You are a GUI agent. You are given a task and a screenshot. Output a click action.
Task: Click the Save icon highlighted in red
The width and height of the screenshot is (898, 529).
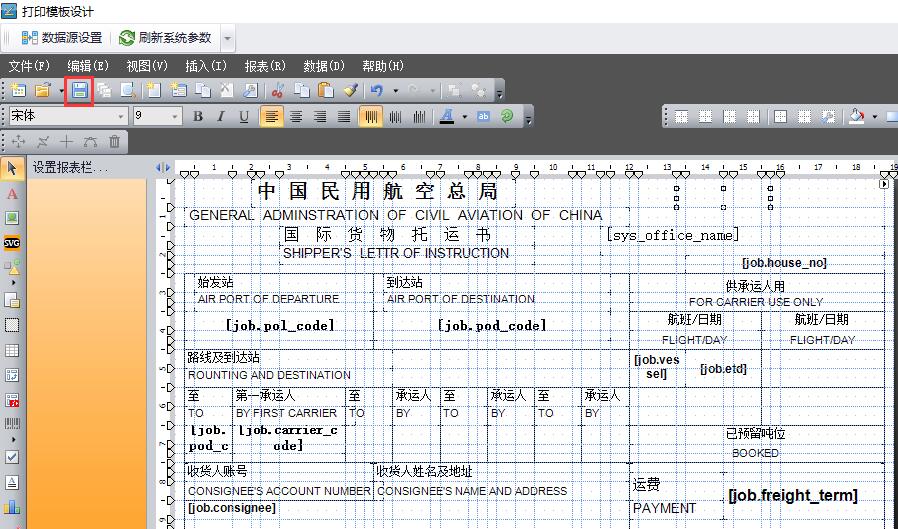click(79, 91)
